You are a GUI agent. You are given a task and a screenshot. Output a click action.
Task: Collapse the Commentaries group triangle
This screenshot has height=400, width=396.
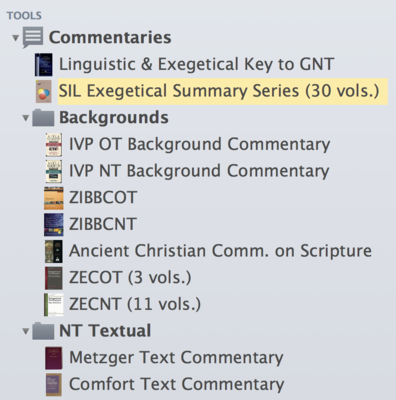pos(15,38)
